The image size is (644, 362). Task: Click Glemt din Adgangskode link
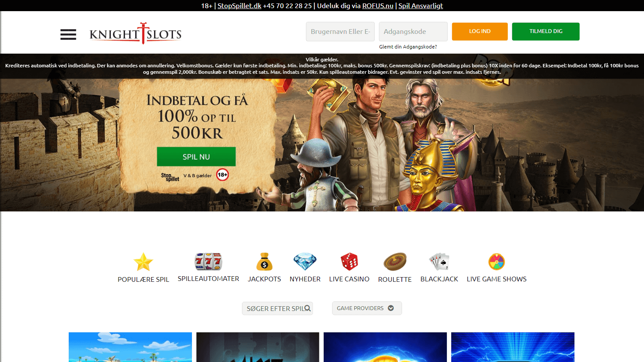click(408, 47)
